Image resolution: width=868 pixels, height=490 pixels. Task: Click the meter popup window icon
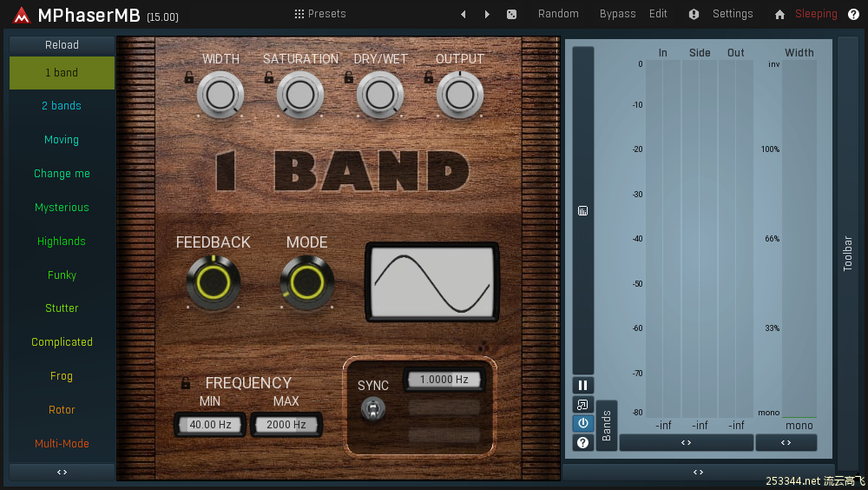[x=583, y=405]
